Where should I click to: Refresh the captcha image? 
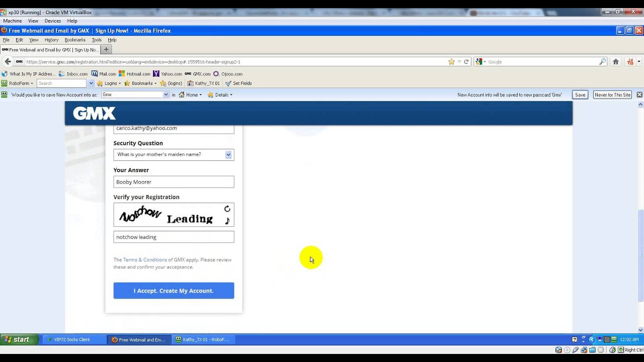click(227, 209)
